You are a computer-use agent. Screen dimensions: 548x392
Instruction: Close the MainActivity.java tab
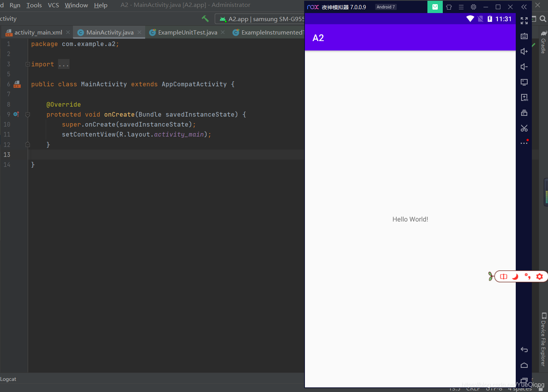click(x=139, y=32)
